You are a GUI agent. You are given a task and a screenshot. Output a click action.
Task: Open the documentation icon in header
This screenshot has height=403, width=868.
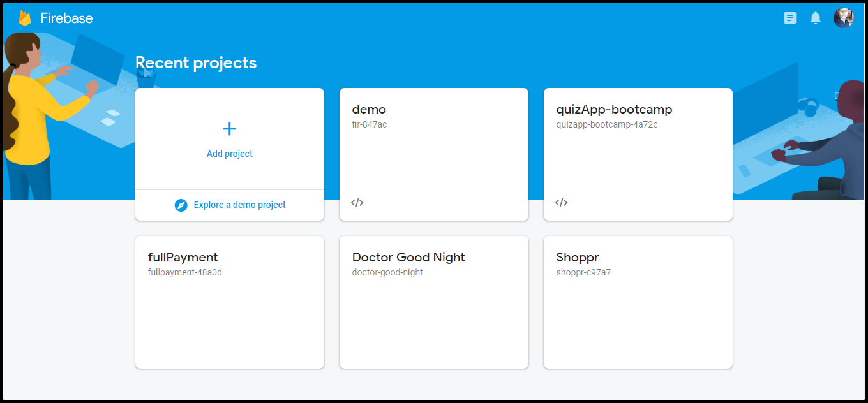tap(790, 18)
